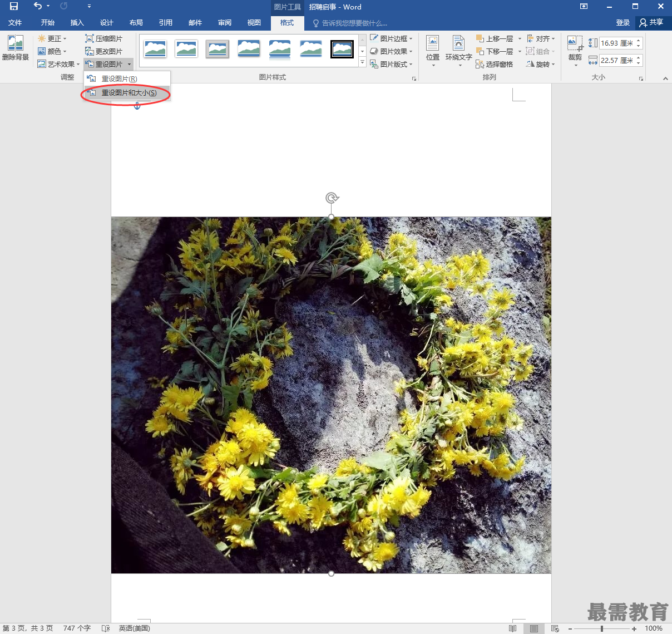Open the Rotate (旋转) dropdown
The image size is (672, 634).
(x=541, y=64)
